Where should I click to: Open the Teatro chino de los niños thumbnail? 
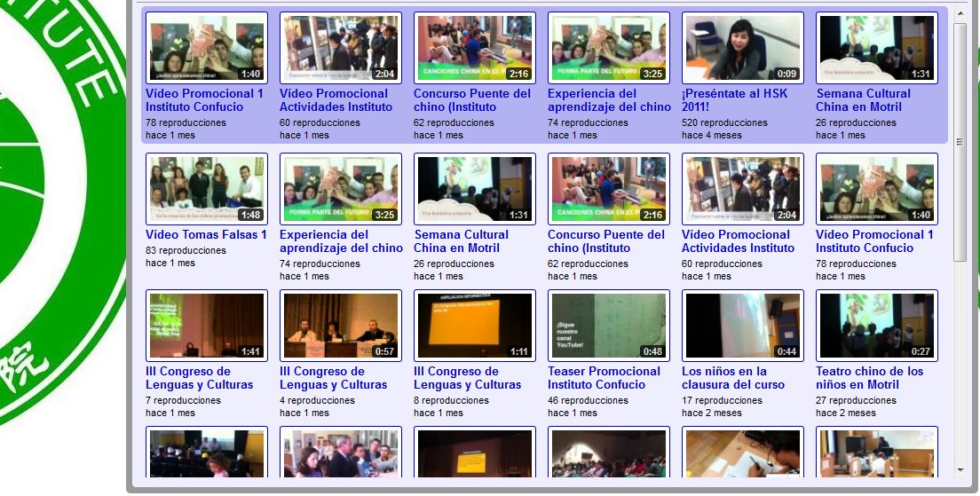[877, 326]
